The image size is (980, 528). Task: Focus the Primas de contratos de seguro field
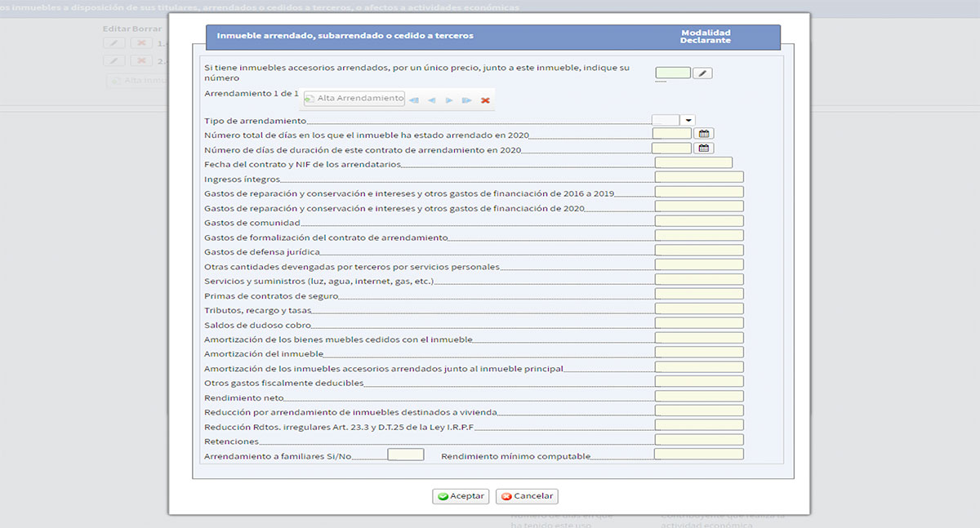click(699, 294)
